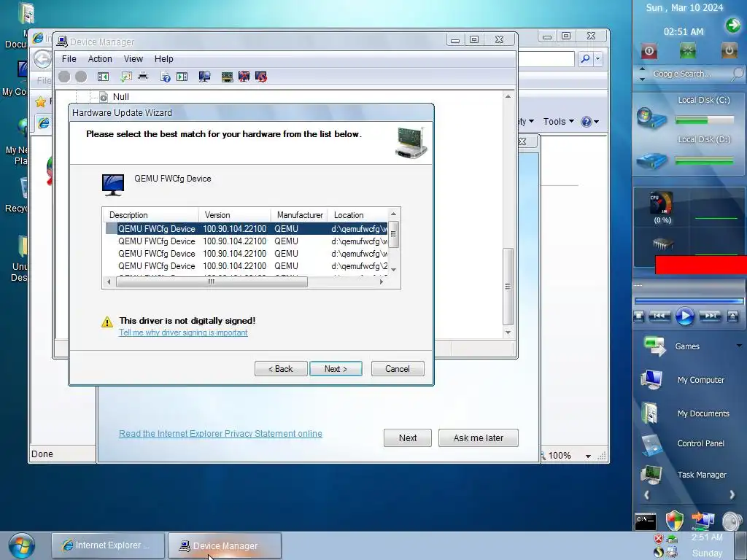Click Show/Hide Console Tree toolbar icon

pos(103,77)
